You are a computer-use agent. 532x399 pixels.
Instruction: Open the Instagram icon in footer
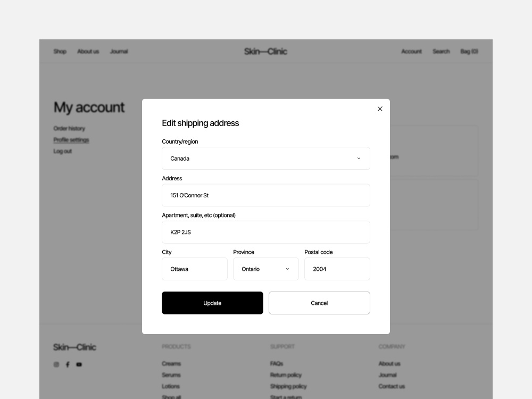coord(56,364)
